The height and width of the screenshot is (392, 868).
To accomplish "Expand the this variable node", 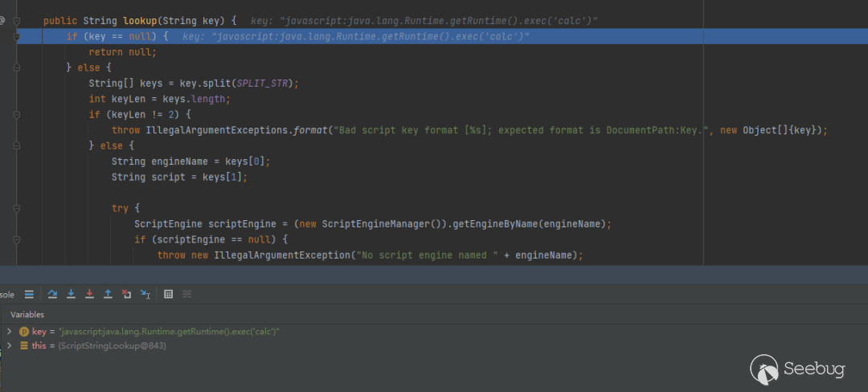I will pos(9,345).
